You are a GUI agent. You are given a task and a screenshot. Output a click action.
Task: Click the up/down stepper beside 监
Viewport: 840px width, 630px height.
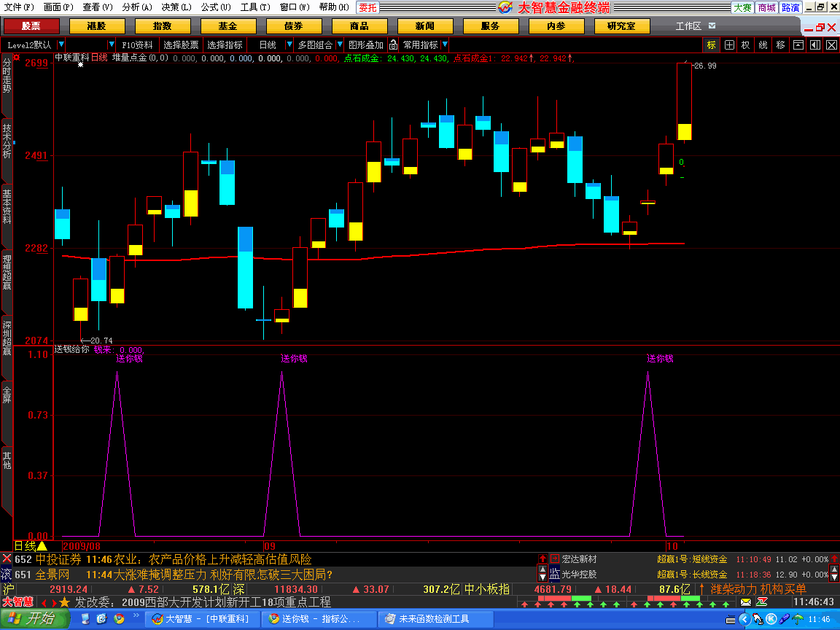click(542, 574)
